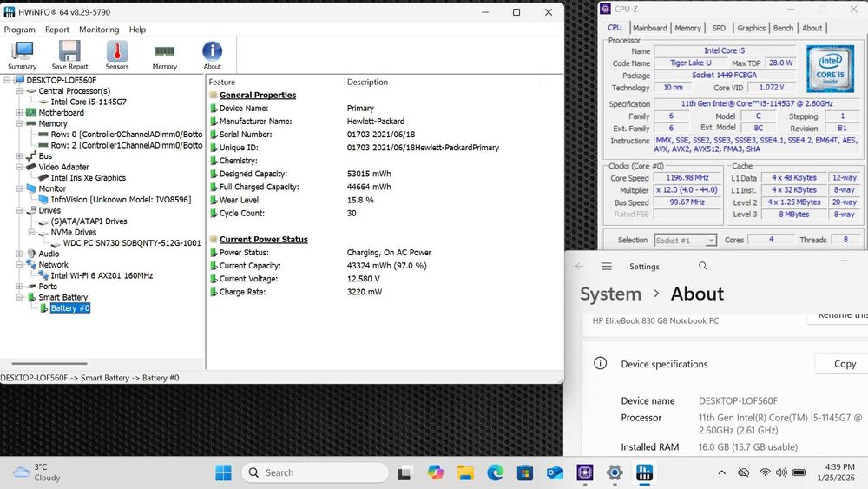Switch to the Bench tab in CPU-Z
868x489 pixels.
783,28
